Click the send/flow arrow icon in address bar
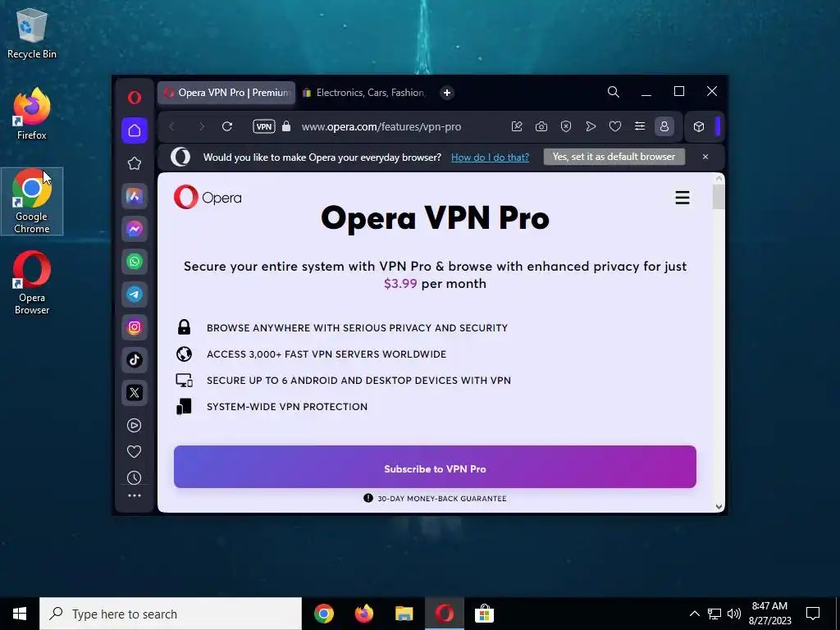 click(x=591, y=126)
